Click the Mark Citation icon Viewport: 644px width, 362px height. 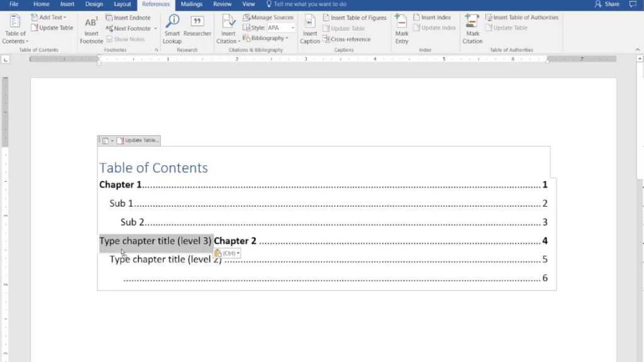click(x=472, y=28)
